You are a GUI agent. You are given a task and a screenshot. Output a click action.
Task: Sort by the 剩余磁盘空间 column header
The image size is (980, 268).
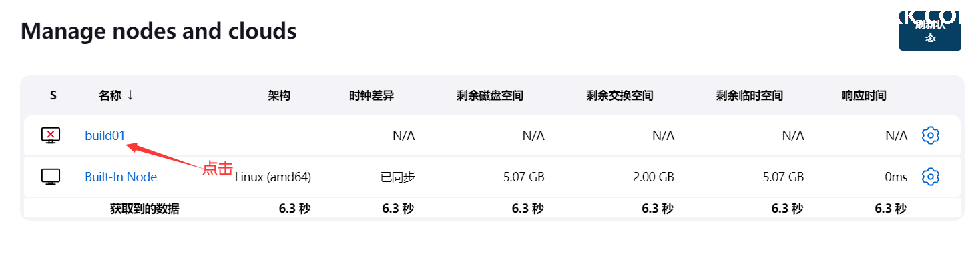pos(489,95)
